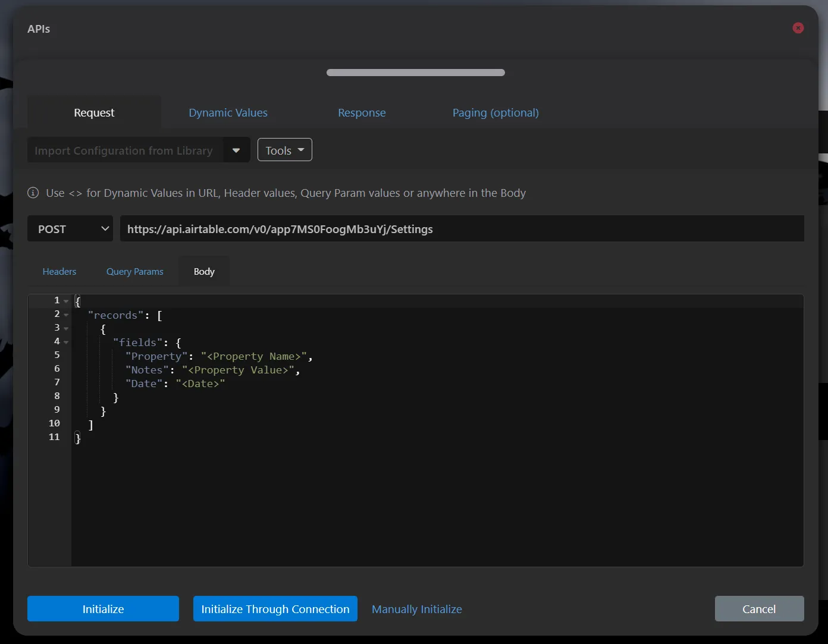828x644 pixels.
Task: Close the APIs dialog with the red X
Action: click(x=798, y=28)
